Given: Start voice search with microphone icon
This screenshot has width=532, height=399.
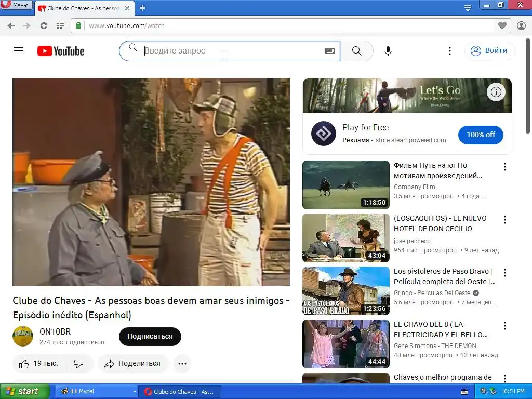Looking at the screenshot, I should [388, 51].
